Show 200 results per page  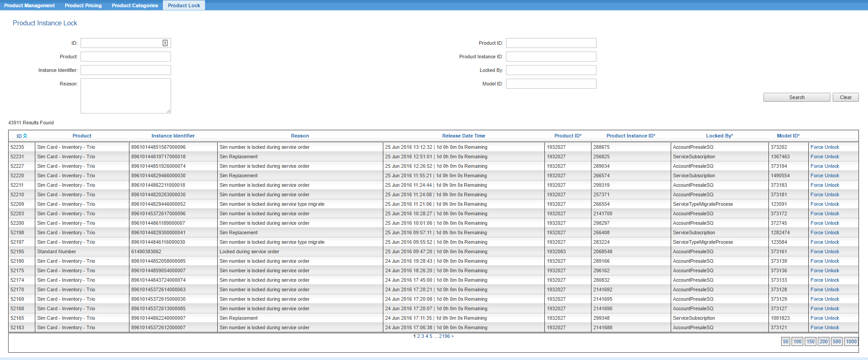click(x=823, y=341)
